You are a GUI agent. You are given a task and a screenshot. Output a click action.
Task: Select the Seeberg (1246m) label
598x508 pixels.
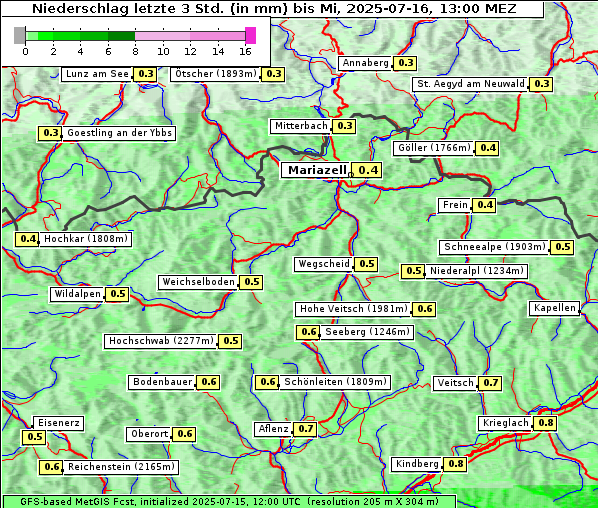pos(367,332)
